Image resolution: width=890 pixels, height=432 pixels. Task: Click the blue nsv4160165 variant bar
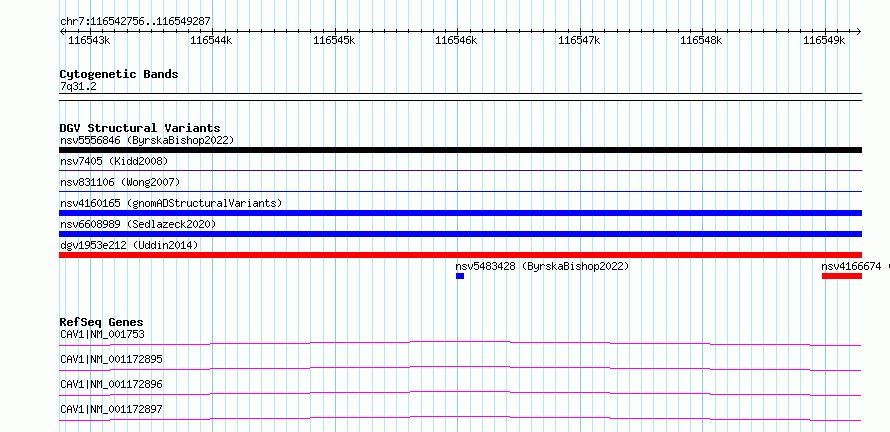[460, 213]
